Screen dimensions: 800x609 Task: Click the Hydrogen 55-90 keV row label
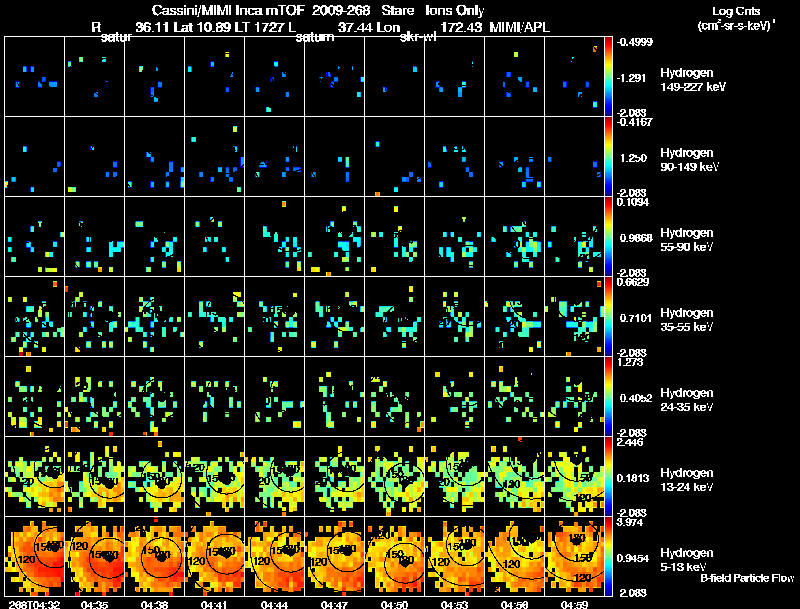[x=687, y=240]
